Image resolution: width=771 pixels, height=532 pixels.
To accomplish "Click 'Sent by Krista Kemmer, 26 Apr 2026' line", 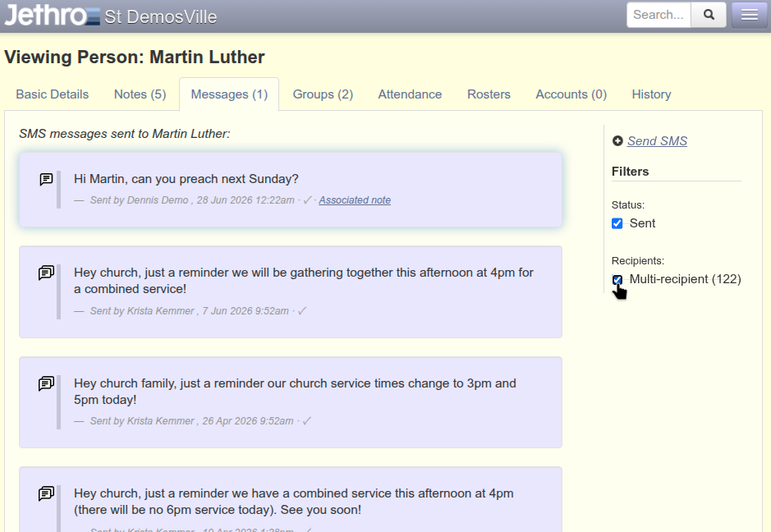I will [192, 421].
